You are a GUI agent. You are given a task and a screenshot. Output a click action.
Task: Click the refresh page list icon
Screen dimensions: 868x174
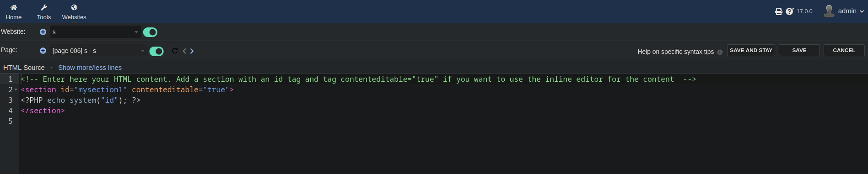pos(175,51)
